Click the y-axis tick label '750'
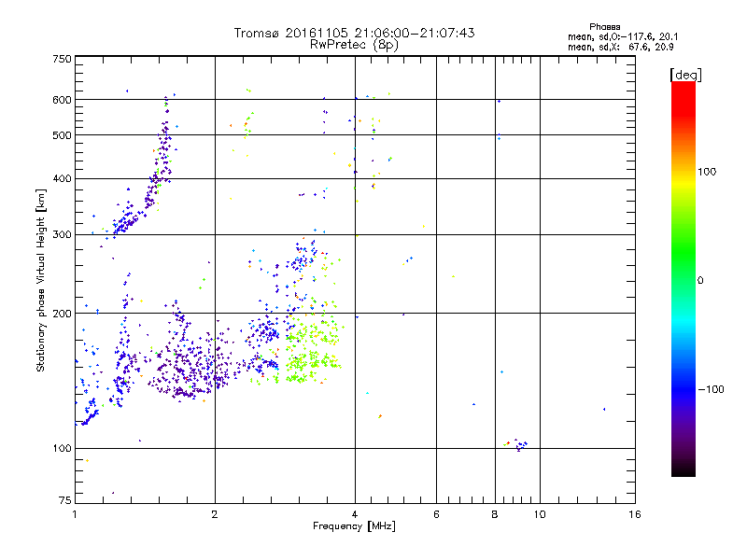Screen dimensions: 747x560 tap(62, 59)
